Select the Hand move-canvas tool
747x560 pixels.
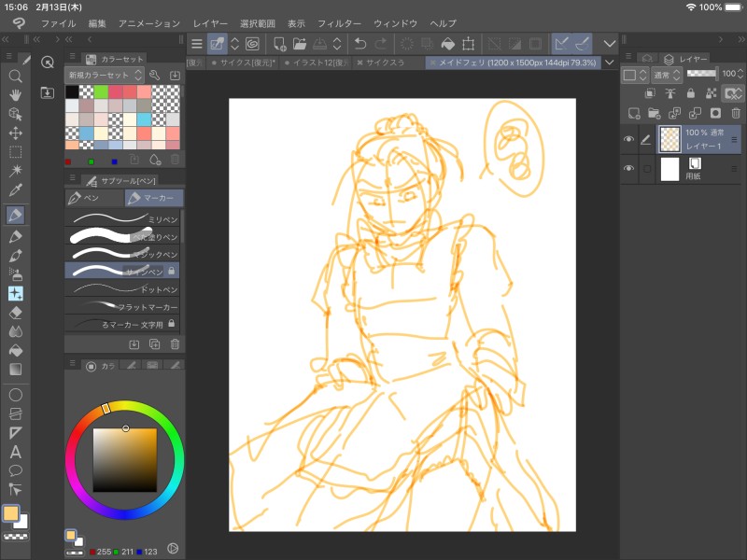15,95
